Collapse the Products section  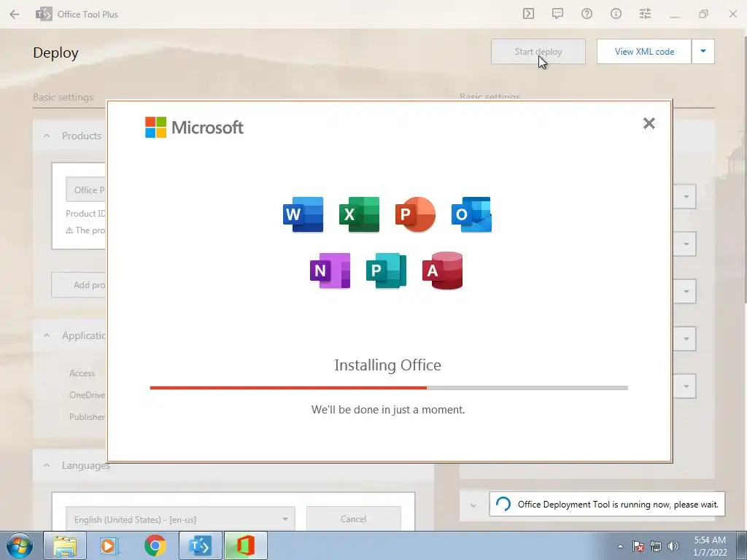(x=47, y=136)
